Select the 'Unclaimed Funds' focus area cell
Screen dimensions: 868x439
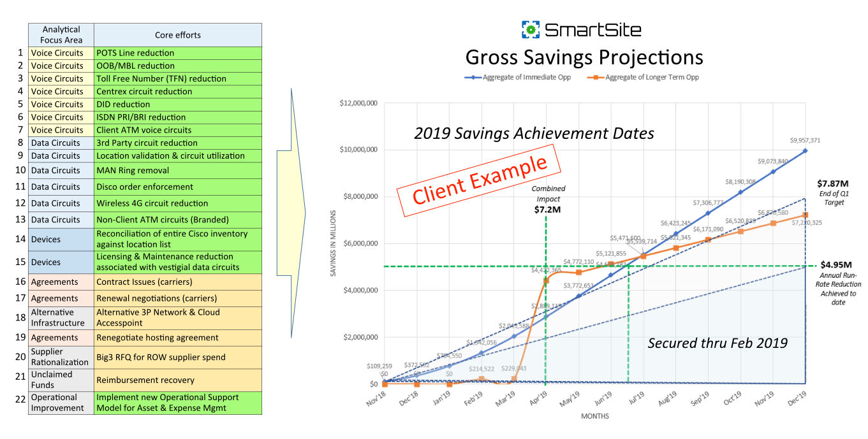pyautogui.click(x=61, y=380)
